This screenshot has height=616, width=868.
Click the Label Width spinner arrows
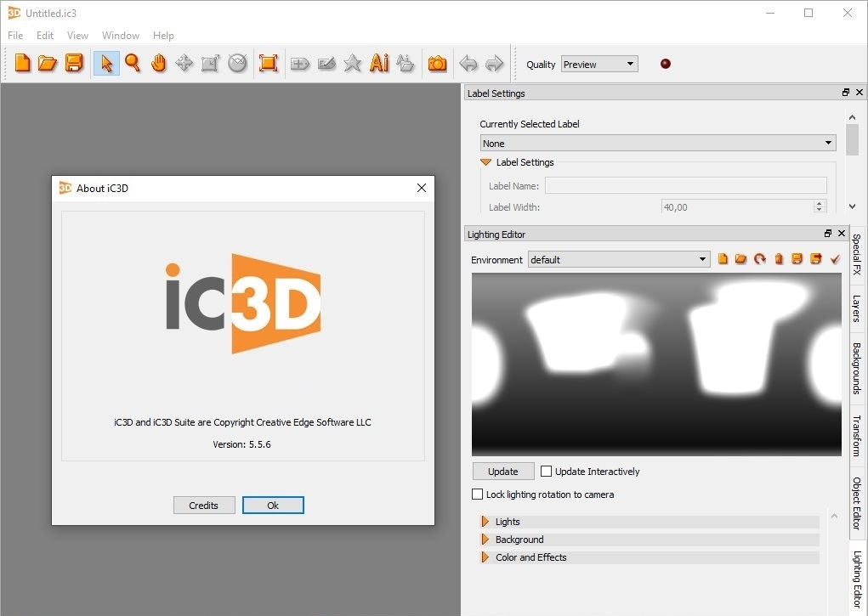point(820,207)
